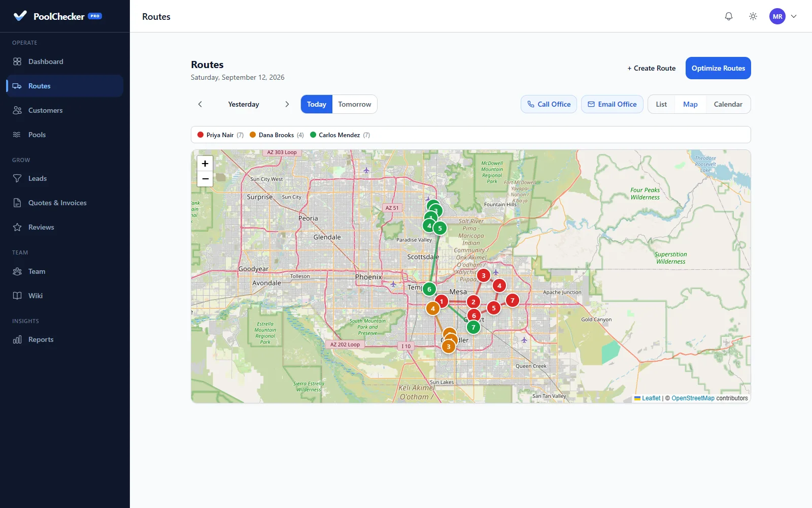Open the OpenStreetMap attribution link

[x=693, y=398]
